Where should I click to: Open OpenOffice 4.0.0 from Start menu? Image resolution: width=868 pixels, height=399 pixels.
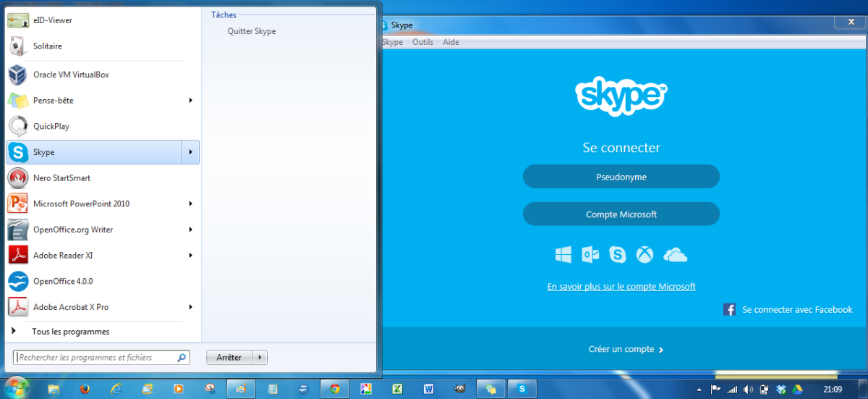click(x=102, y=281)
